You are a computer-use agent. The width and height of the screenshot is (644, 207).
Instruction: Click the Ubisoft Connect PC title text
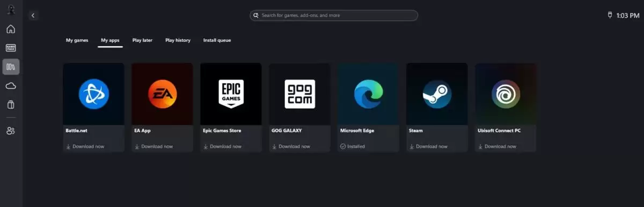tap(499, 131)
